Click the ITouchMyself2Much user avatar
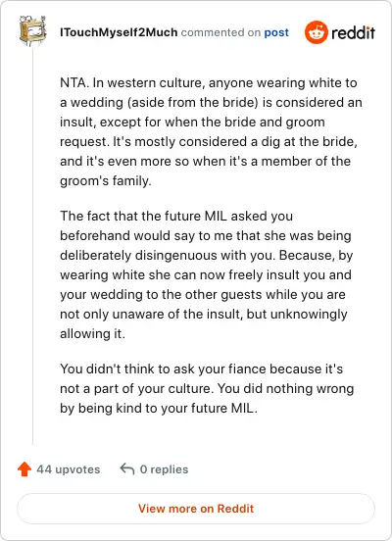Viewport: 392px width, 541px height. click(32, 31)
